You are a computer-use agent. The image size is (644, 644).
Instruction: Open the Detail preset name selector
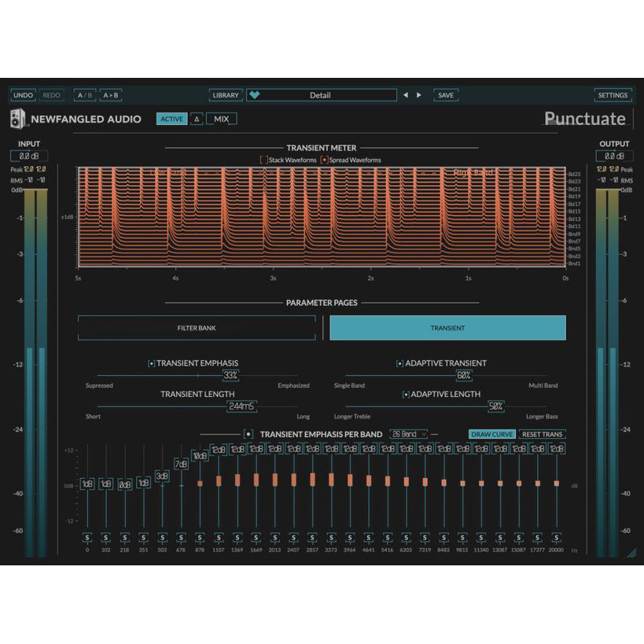[322, 95]
